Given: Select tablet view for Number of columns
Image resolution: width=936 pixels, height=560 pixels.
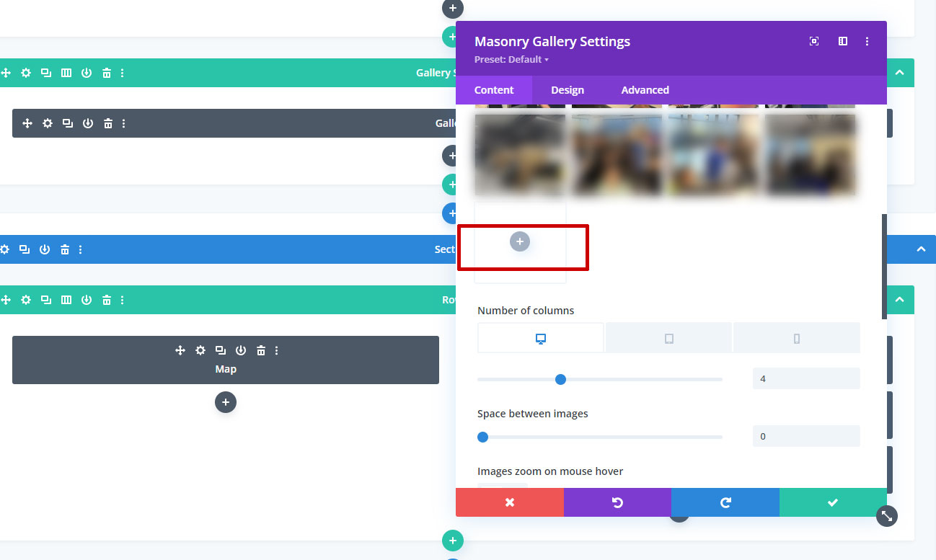Looking at the screenshot, I should click(668, 338).
